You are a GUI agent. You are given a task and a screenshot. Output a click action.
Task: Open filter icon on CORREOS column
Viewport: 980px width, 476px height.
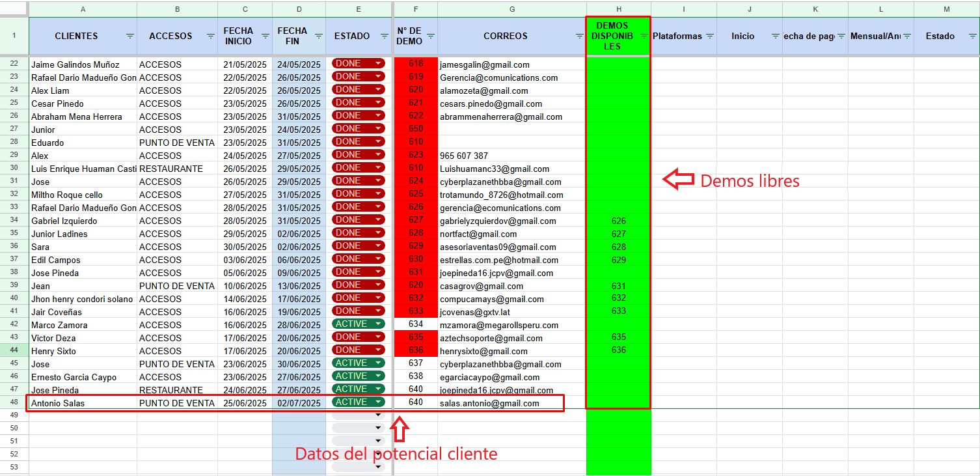pos(579,36)
